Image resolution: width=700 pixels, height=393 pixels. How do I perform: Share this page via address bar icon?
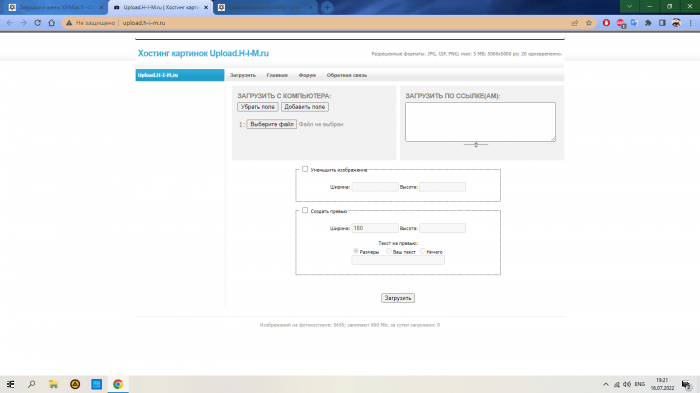[575, 23]
